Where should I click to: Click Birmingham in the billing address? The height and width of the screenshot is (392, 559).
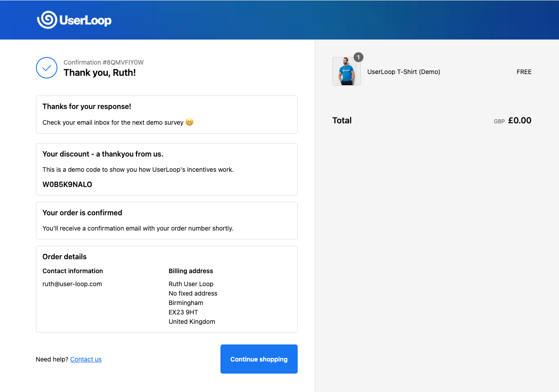point(186,303)
